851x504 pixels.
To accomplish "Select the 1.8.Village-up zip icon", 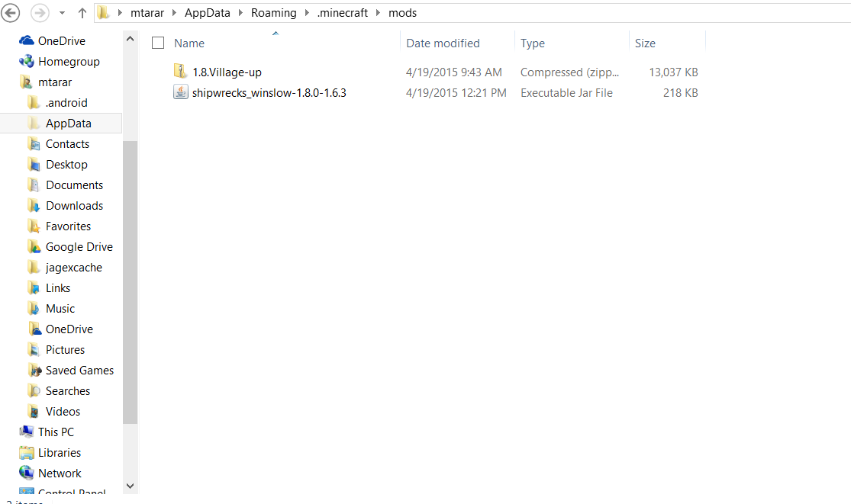I will (181, 71).
